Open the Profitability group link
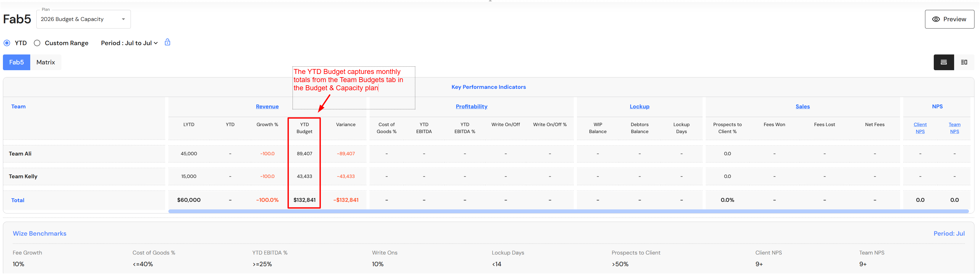980x274 pixels. (471, 106)
